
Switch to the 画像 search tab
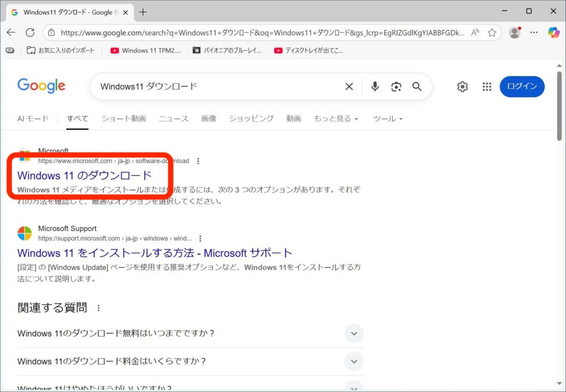click(208, 119)
